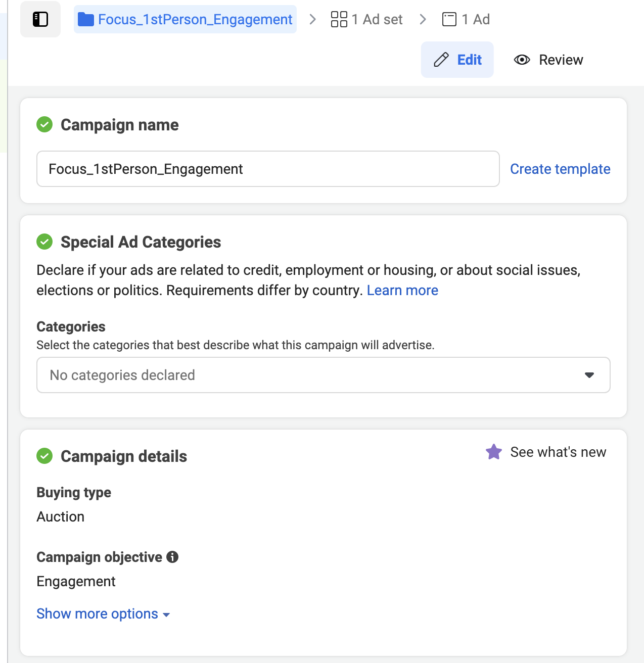Click the eye Review icon
644x663 pixels.
point(522,60)
